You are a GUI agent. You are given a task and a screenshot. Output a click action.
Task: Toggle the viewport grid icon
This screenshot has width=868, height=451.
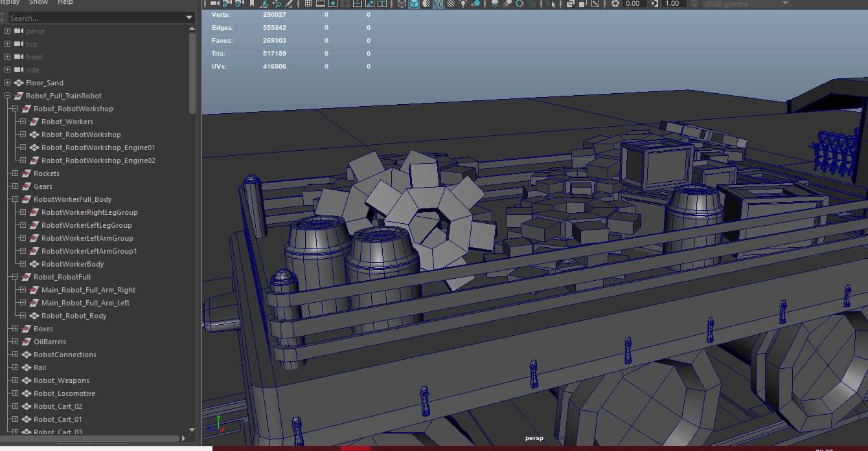pos(309,4)
